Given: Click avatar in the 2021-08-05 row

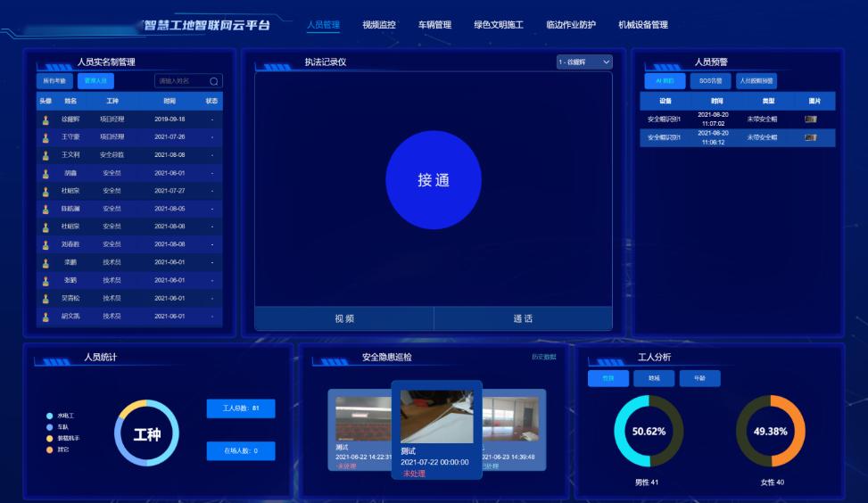Looking at the screenshot, I should click(45, 210).
